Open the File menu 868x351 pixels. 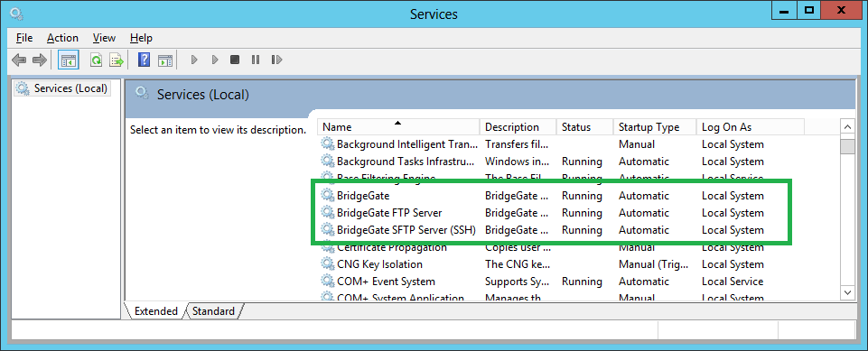point(24,38)
